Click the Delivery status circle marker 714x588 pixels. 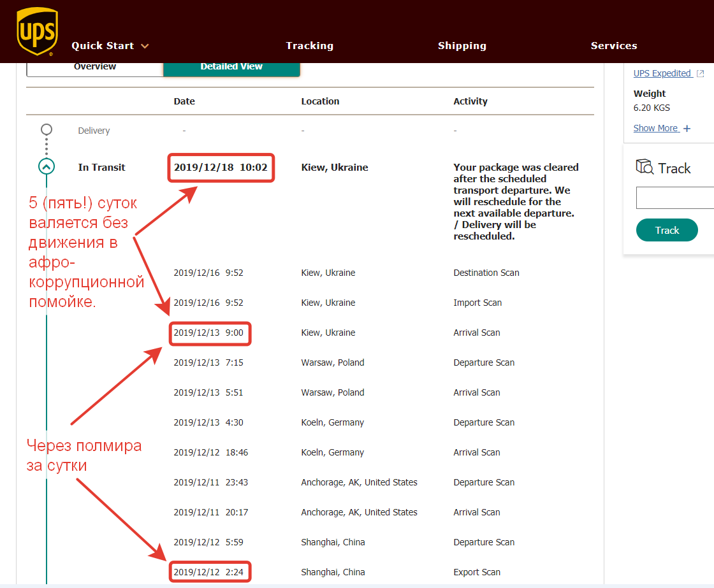(47, 130)
